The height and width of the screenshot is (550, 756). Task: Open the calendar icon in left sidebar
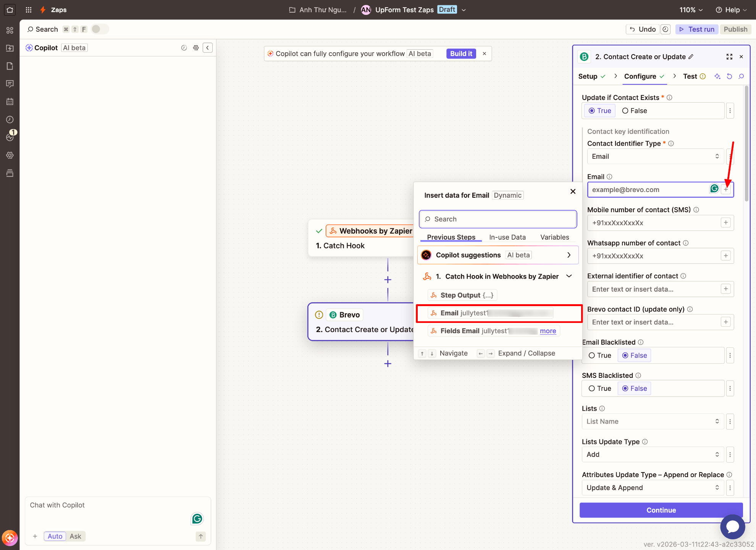(10, 102)
